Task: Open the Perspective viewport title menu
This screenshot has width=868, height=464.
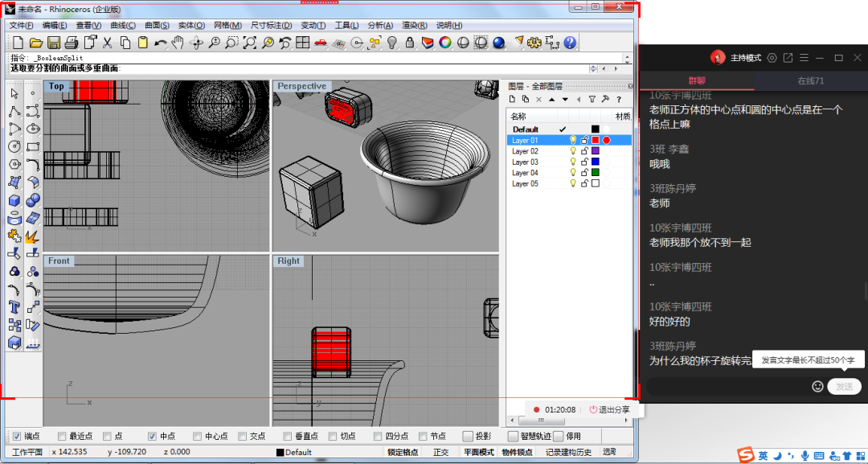Action: [301, 86]
